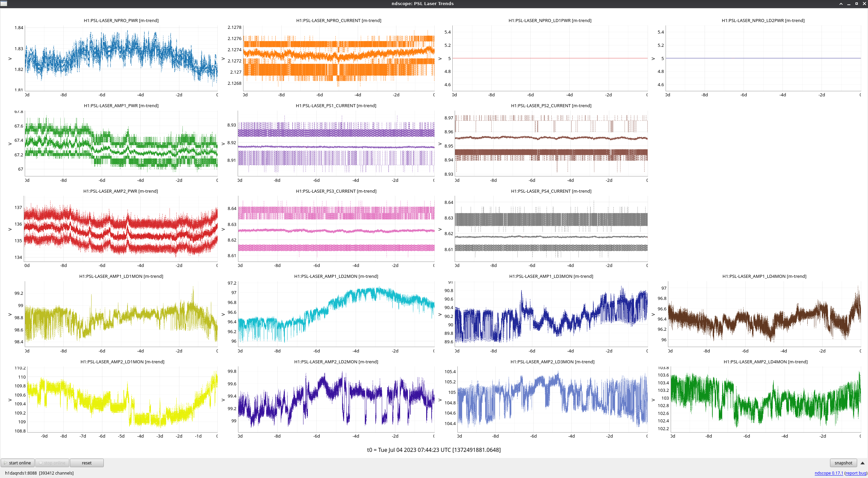
Task: Open the ndscope 0.17.1 link
Action: tap(828, 473)
